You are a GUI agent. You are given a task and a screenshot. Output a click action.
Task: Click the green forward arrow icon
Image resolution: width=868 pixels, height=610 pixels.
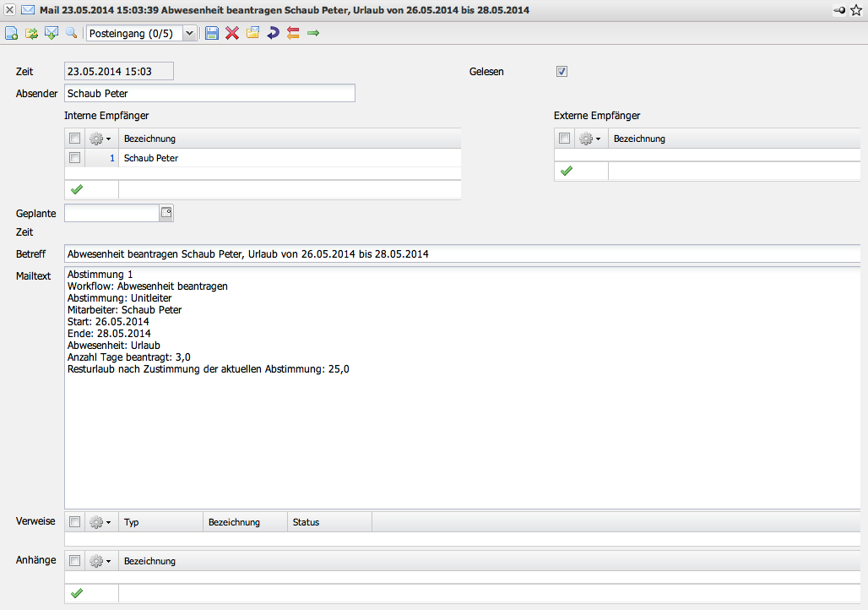click(x=313, y=33)
